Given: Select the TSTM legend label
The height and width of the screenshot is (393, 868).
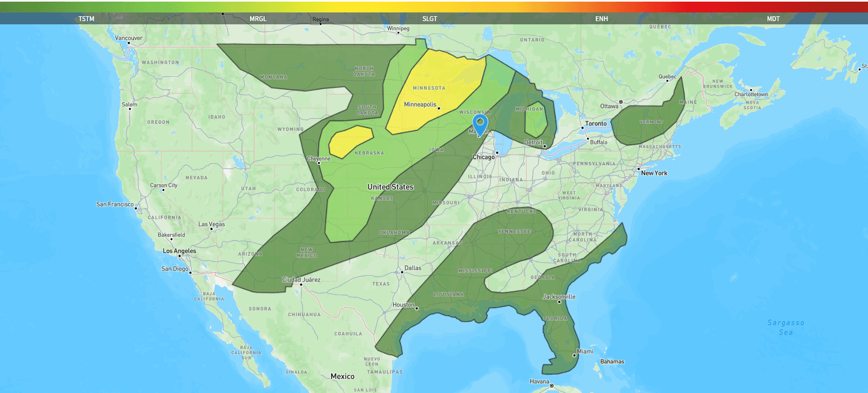Looking at the screenshot, I should tap(86, 19).
